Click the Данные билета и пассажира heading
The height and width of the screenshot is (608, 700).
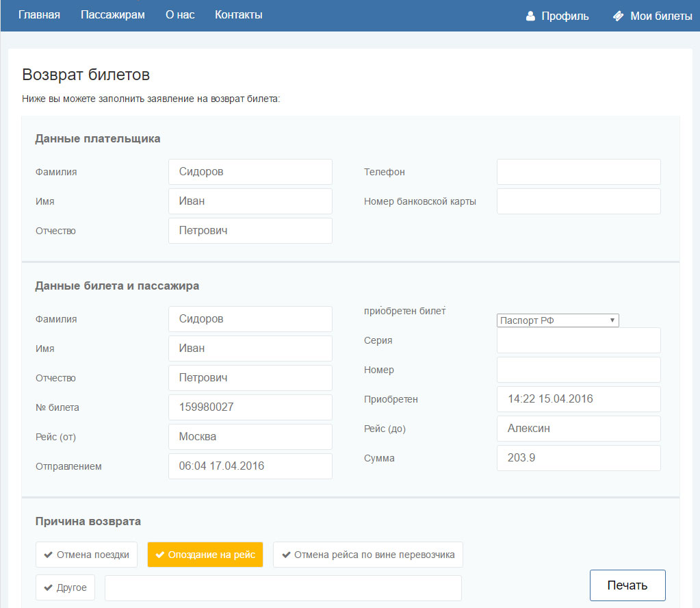coord(117,286)
